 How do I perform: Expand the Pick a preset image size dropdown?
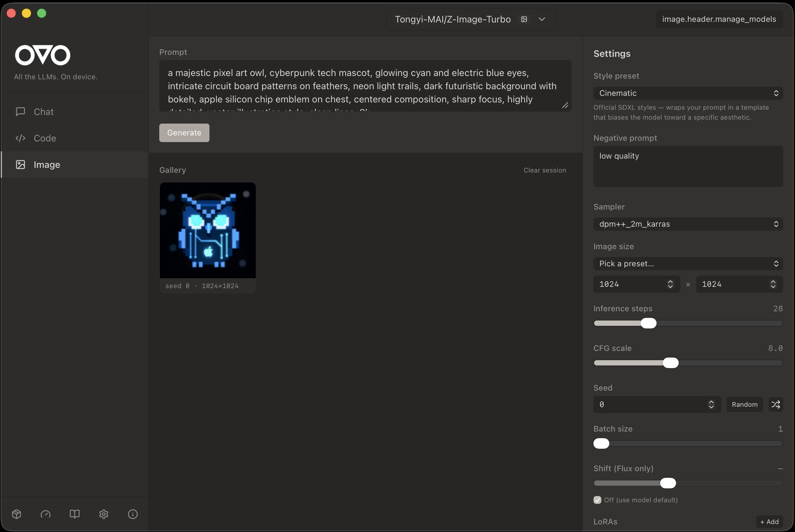point(687,264)
